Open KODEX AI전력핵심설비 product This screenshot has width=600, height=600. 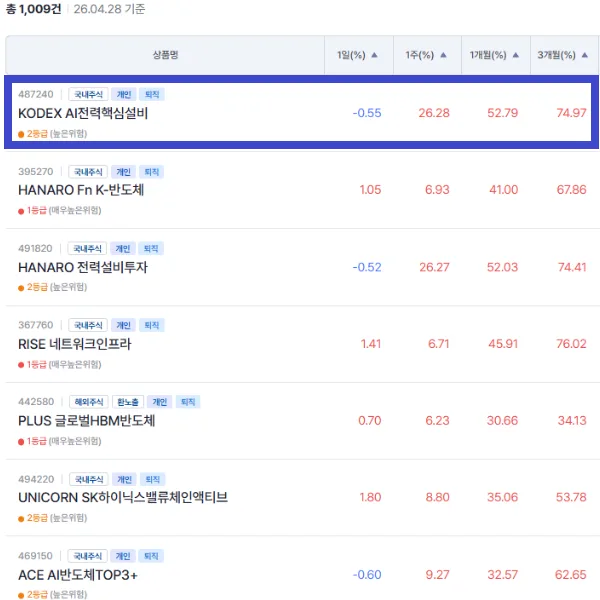(x=83, y=113)
